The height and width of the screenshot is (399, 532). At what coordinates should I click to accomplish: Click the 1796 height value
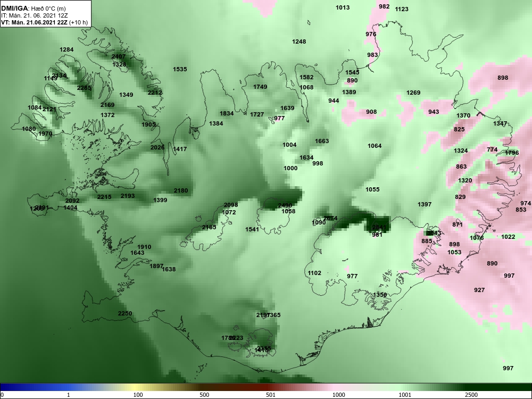[x=512, y=153]
